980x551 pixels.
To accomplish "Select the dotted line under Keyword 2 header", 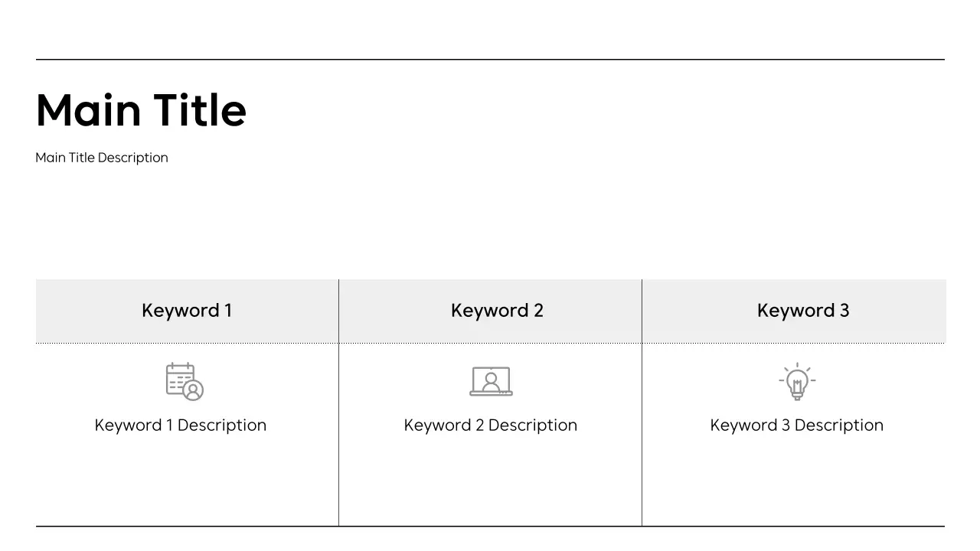I will coord(490,343).
